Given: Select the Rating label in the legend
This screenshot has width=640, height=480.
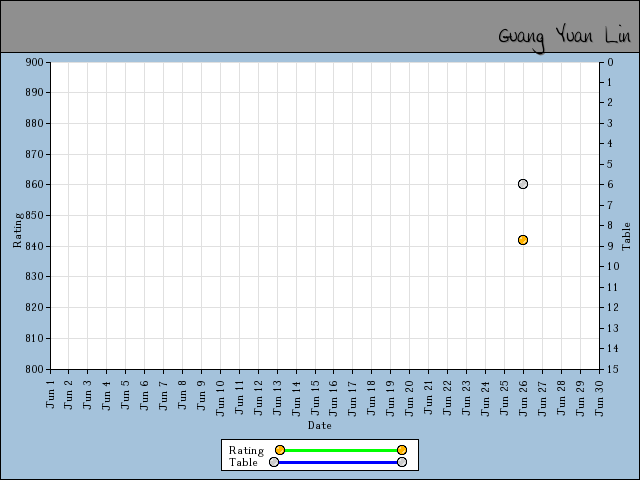Looking at the screenshot, I should tap(246, 450).
